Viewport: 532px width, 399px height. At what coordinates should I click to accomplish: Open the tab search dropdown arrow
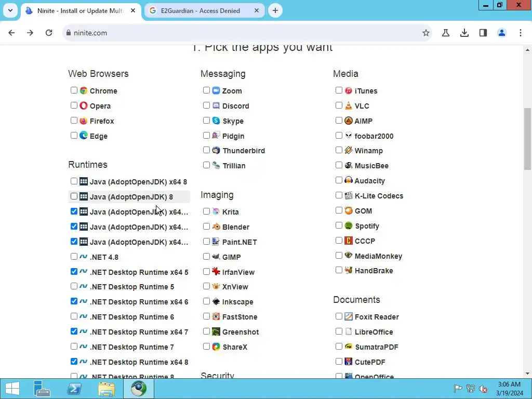tap(10, 10)
